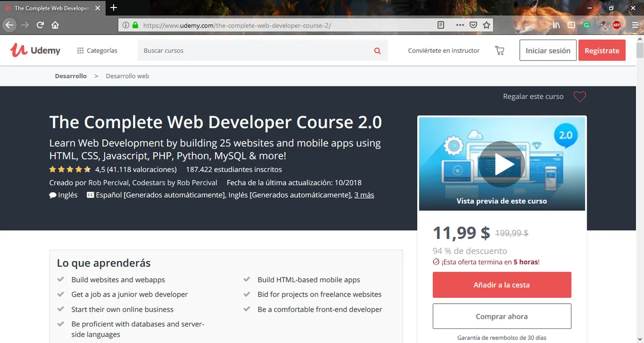Open the browser home page
The width and height of the screenshot is (644, 343).
pyautogui.click(x=55, y=25)
